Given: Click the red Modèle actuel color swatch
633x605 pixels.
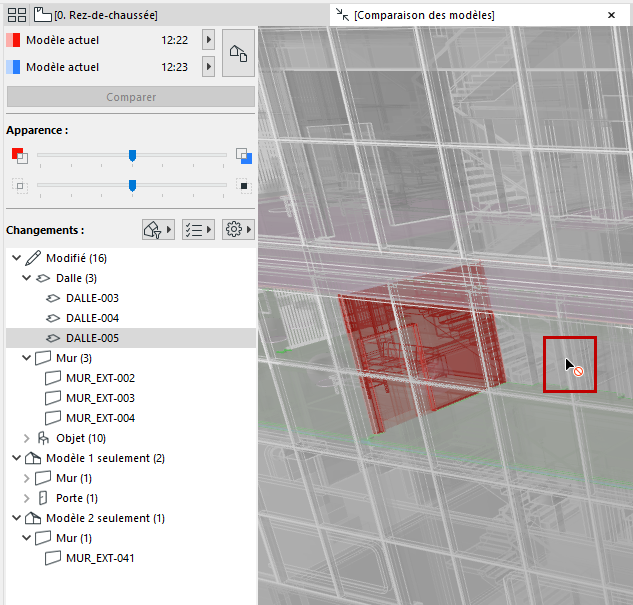Looking at the screenshot, I should click(x=13, y=40).
